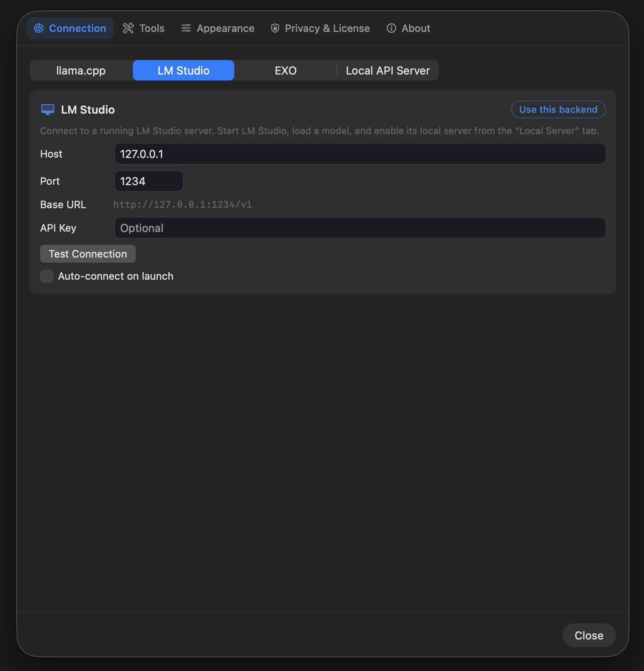Click the Appearance sliders icon
This screenshot has width=644, height=671.
tap(186, 28)
